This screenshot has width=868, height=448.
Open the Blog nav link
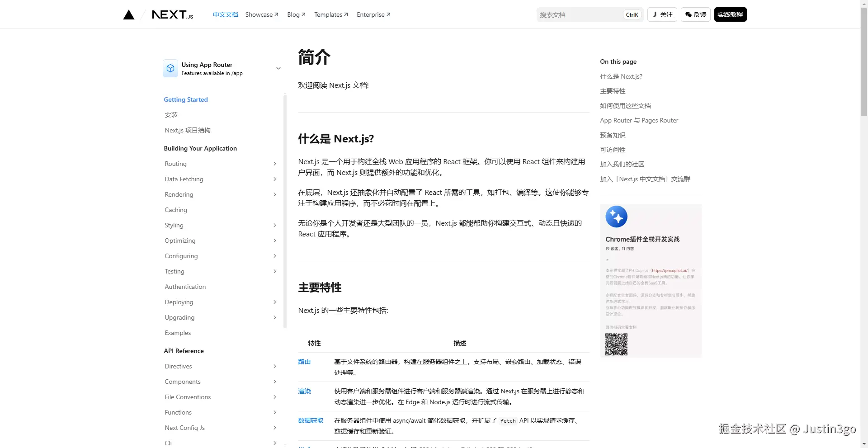(296, 14)
